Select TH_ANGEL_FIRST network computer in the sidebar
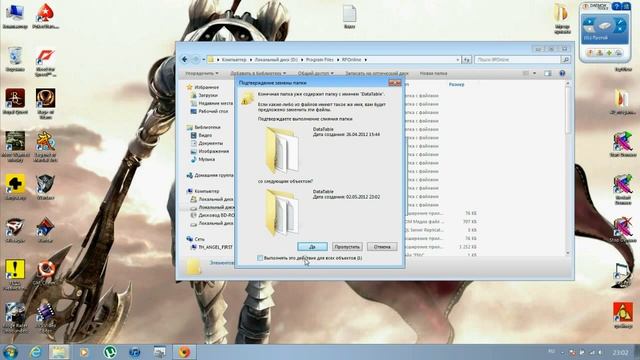 pyautogui.click(x=212, y=247)
